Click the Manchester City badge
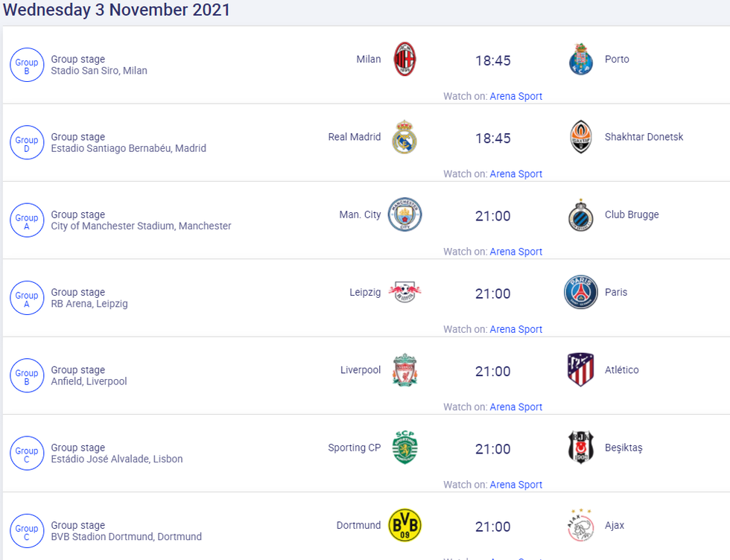 [404, 214]
